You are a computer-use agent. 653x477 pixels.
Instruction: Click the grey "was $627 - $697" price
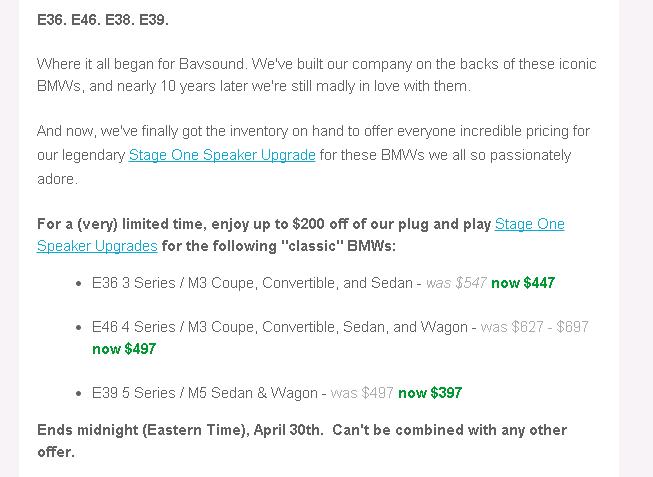(534, 327)
